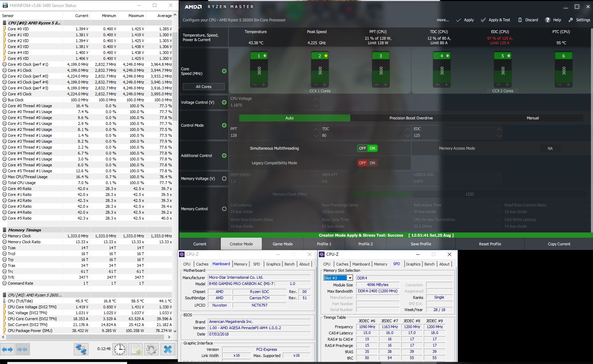Increase PPT value with up chevron
Viewport: 593px width, 364px height.
pyautogui.click(x=316, y=129)
